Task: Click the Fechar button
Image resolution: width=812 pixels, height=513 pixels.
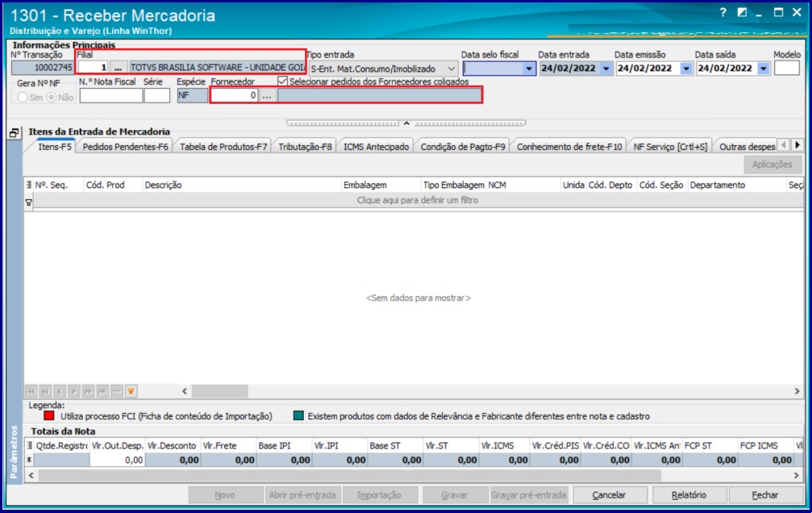Action: coord(765,495)
